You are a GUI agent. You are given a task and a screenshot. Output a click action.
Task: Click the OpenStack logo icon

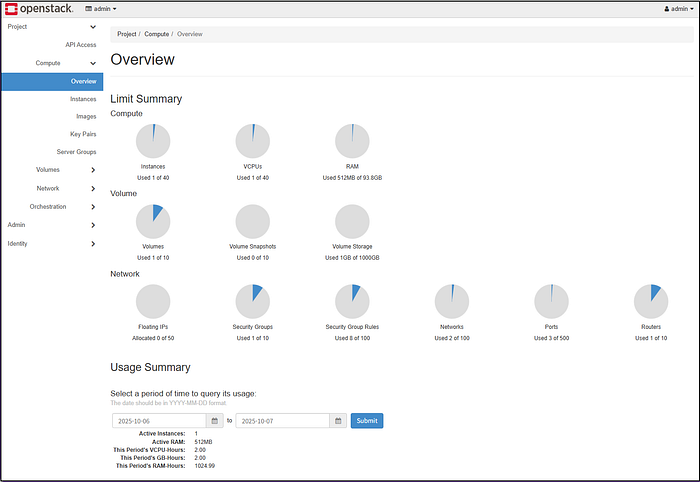[x=11, y=8]
